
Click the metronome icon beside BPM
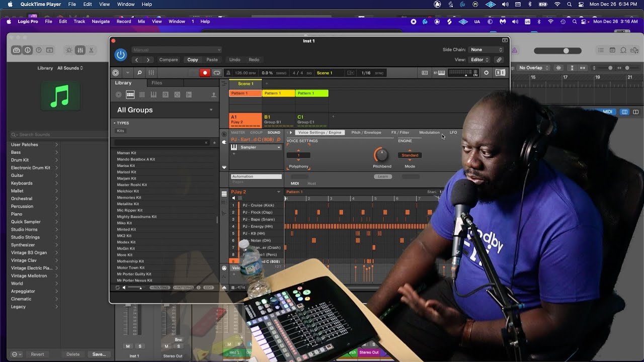click(228, 73)
